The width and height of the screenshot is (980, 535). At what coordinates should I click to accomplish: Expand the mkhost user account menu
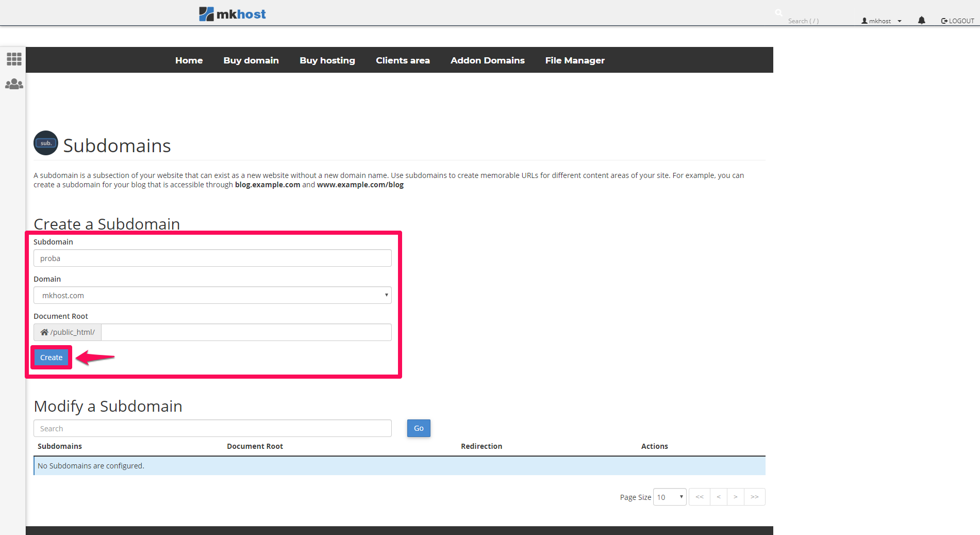(881, 21)
